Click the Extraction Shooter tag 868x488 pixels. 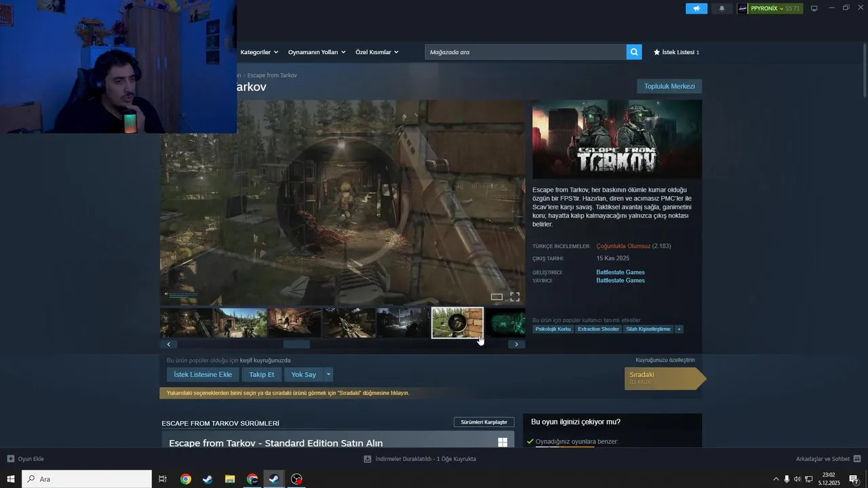point(598,329)
